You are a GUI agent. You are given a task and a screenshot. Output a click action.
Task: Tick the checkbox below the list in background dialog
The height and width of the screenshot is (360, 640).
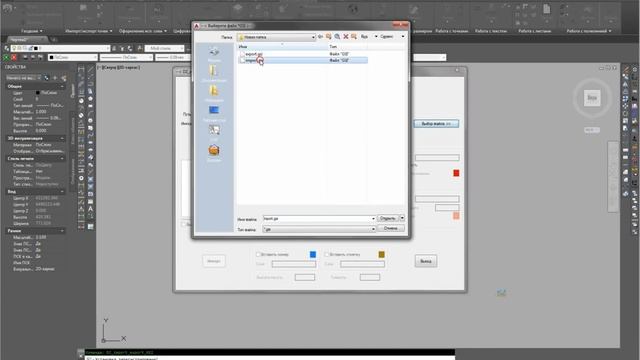(184, 224)
